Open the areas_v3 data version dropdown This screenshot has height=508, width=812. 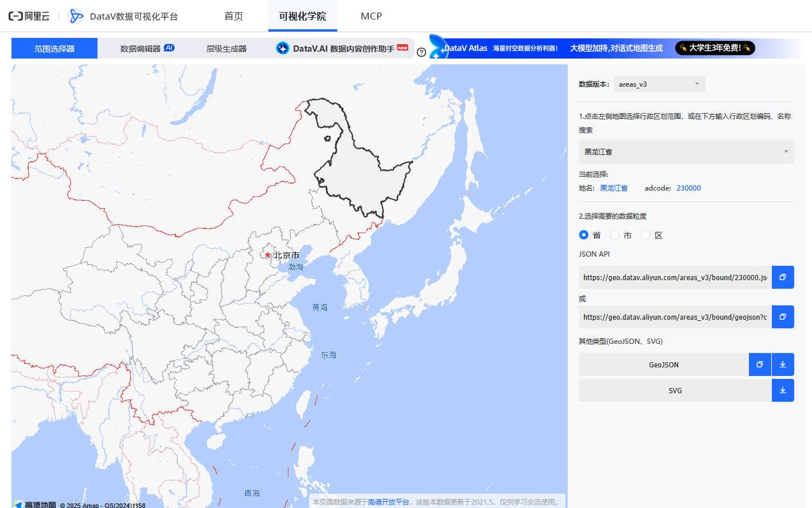pos(659,84)
